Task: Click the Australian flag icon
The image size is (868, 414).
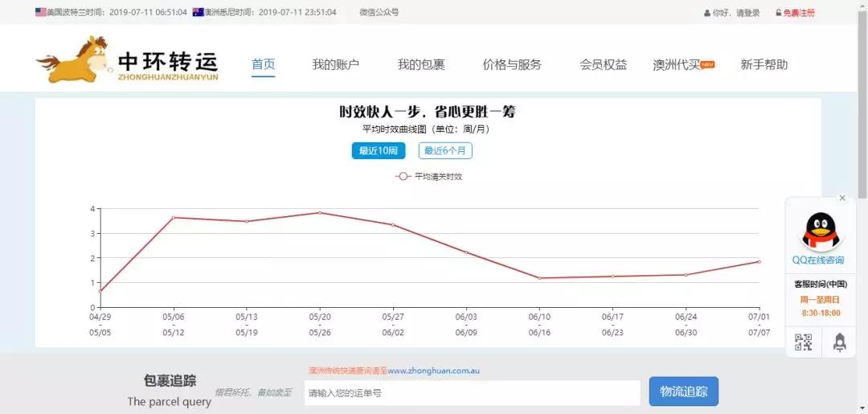Action: pyautogui.click(x=199, y=12)
